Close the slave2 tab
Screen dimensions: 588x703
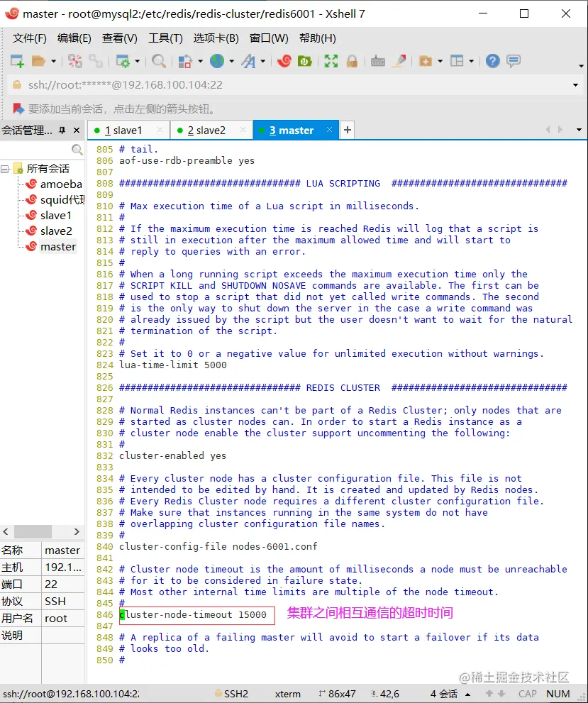coord(243,130)
